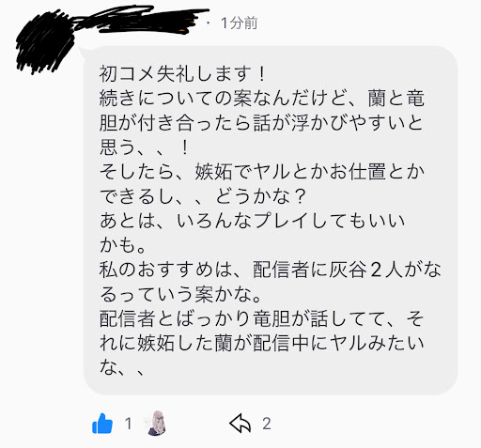Click the last line "な、、"
481x448 pixels.
[122, 367]
